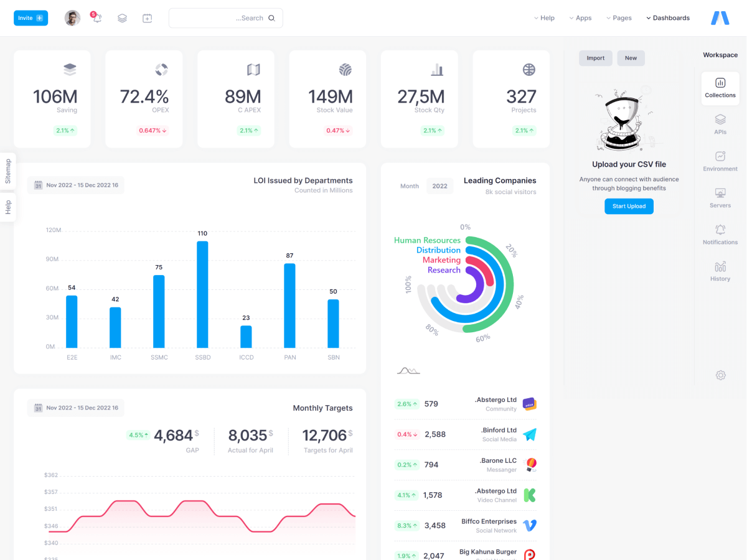Click the Invite button

(x=31, y=18)
